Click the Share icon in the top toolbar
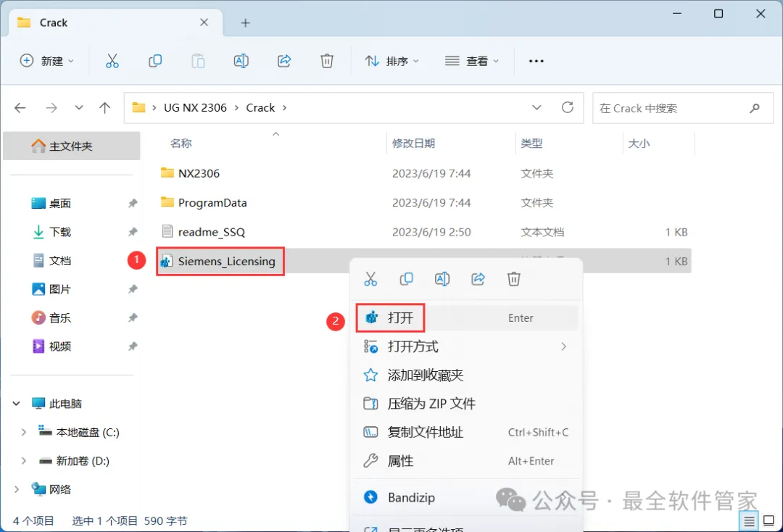This screenshot has height=532, width=783. [284, 61]
